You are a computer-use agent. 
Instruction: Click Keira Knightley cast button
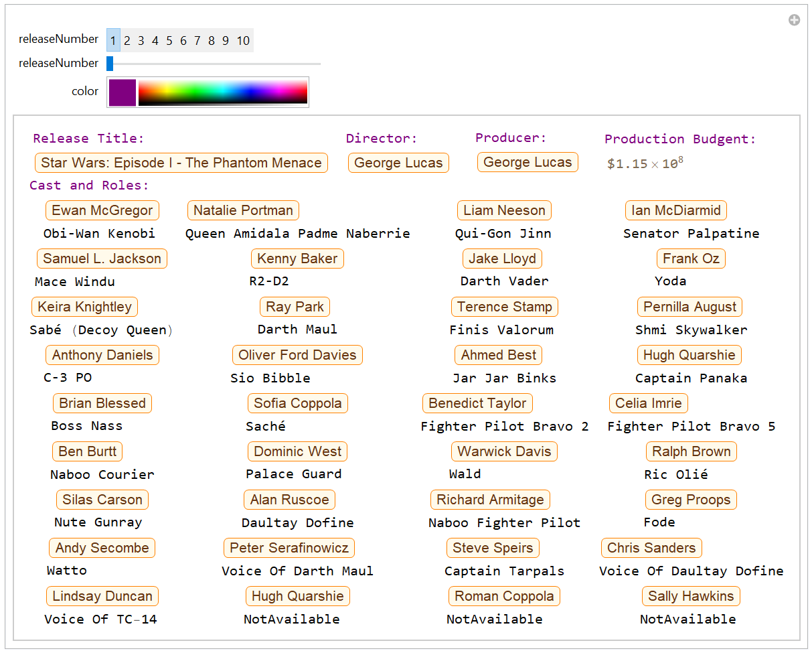pyautogui.click(x=84, y=307)
